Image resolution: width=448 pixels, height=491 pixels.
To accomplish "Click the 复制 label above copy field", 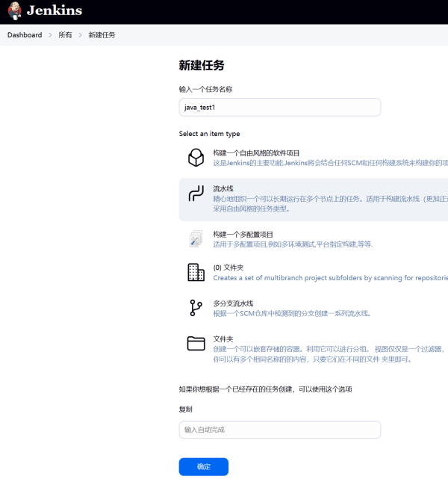I will tap(185, 409).
